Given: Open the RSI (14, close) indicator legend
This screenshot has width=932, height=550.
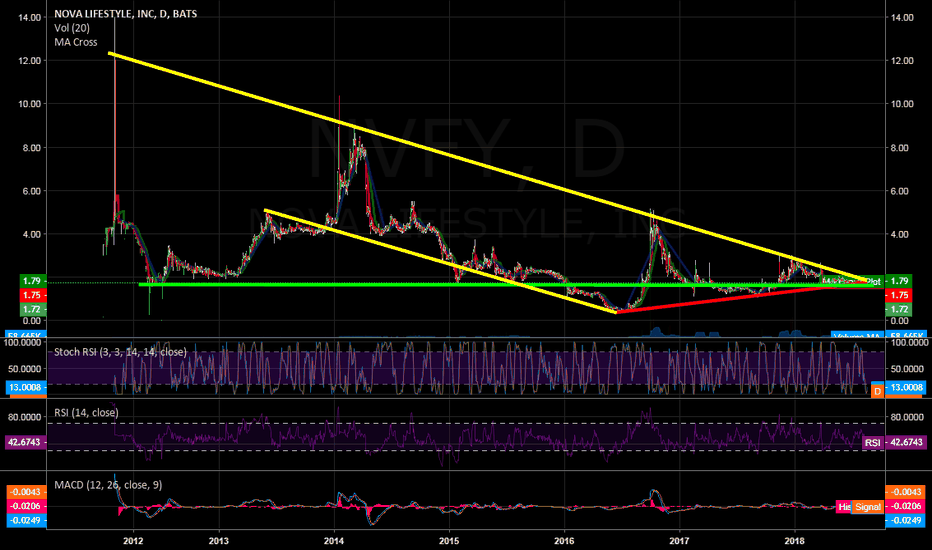Looking at the screenshot, I should pos(86,413).
